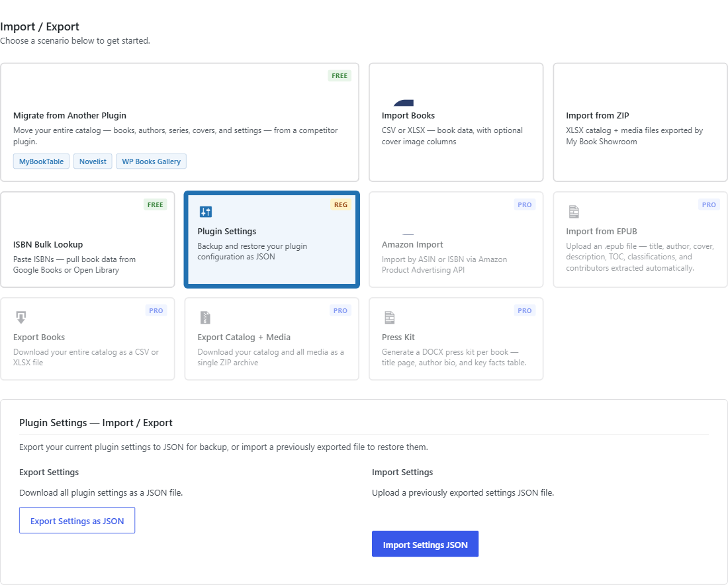This screenshot has height=585, width=728.
Task: Select the MyBookTable migration tag
Action: [41, 161]
